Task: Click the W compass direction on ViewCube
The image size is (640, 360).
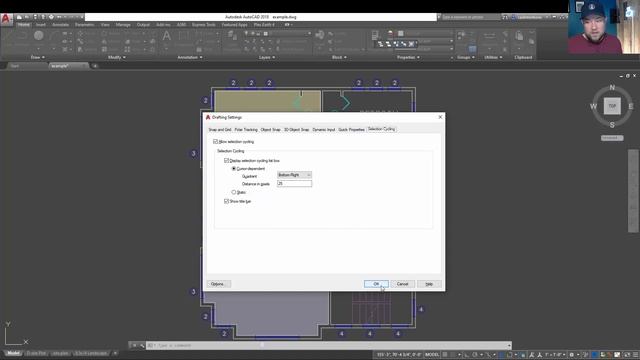Action: (593, 106)
